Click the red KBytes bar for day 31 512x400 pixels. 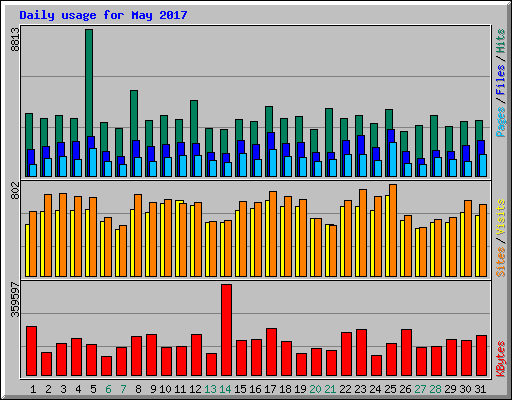481,355
